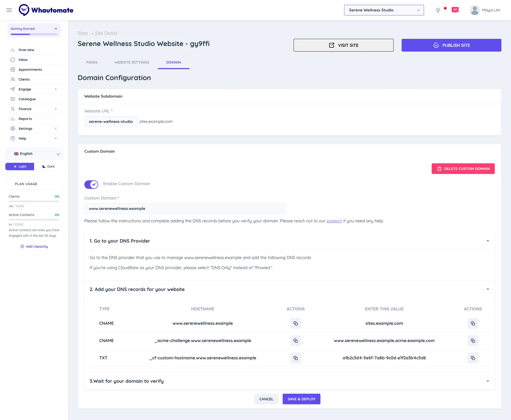
Task: Switch to Dark theme
Action: [48, 167]
